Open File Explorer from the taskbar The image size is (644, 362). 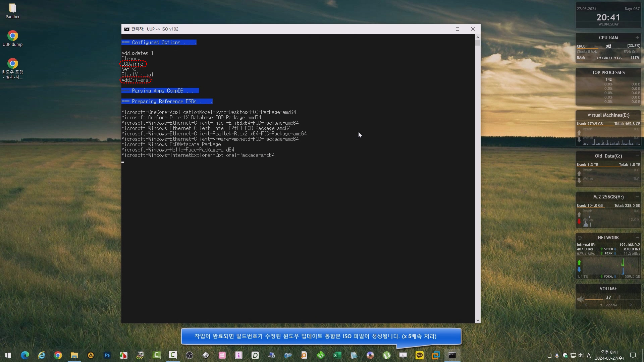pyautogui.click(x=74, y=355)
